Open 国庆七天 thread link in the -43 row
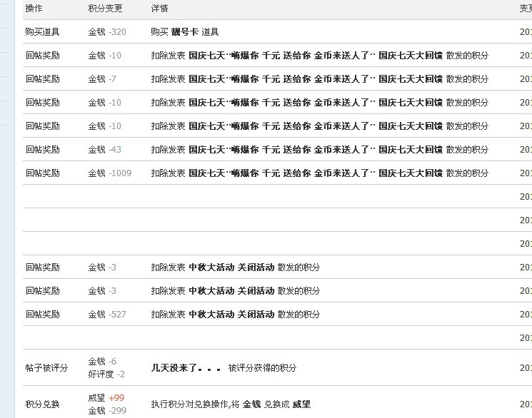This screenshot has height=418, width=532. pos(316,150)
